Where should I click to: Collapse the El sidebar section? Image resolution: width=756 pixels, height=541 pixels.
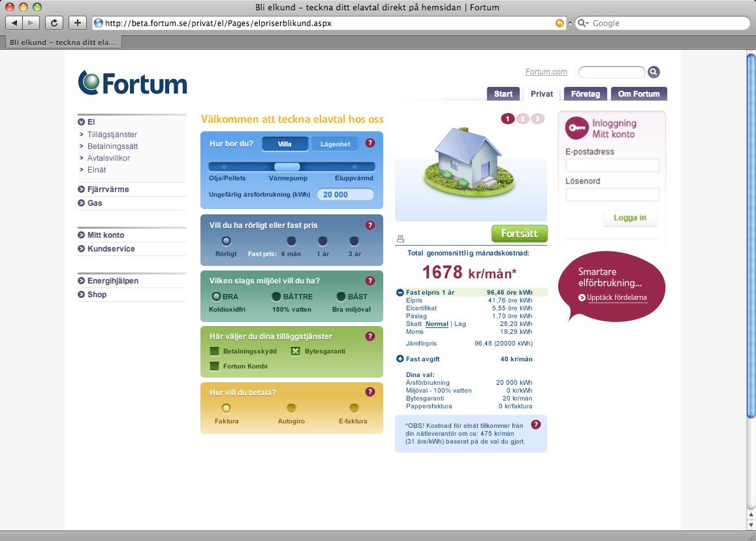[x=81, y=122]
